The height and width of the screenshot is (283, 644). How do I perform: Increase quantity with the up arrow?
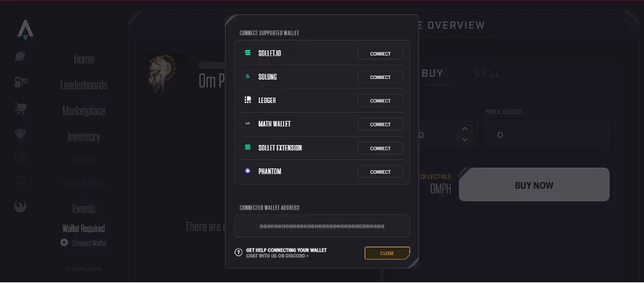pyautogui.click(x=464, y=128)
